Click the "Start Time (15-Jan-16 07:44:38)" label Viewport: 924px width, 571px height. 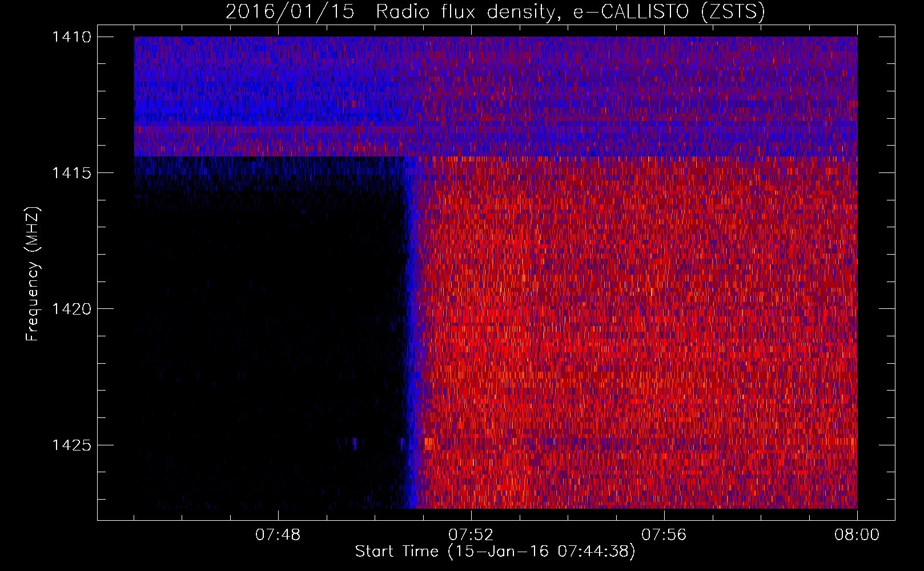coord(495,552)
